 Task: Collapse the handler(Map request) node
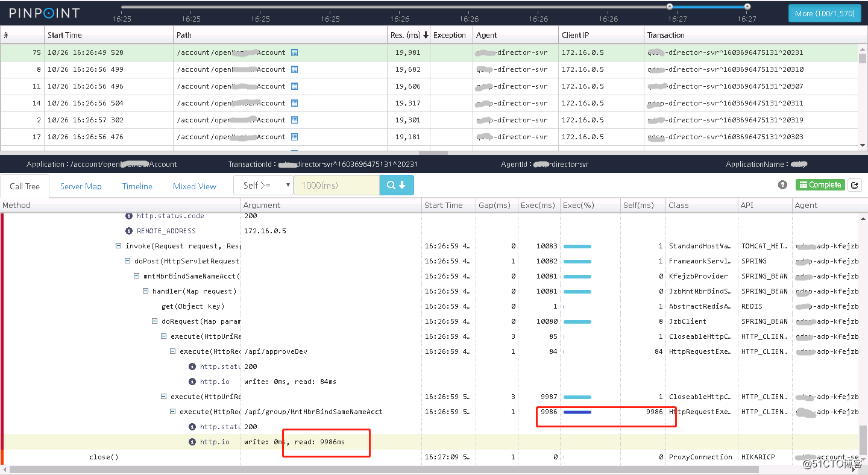pos(146,291)
